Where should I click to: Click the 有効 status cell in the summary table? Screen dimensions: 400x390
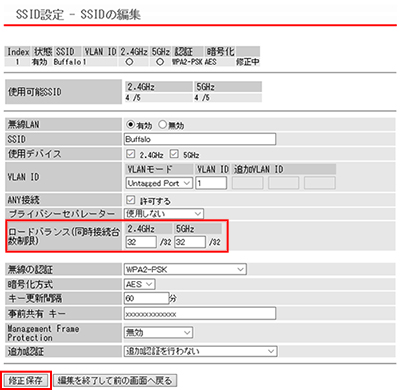pyautogui.click(x=40, y=62)
